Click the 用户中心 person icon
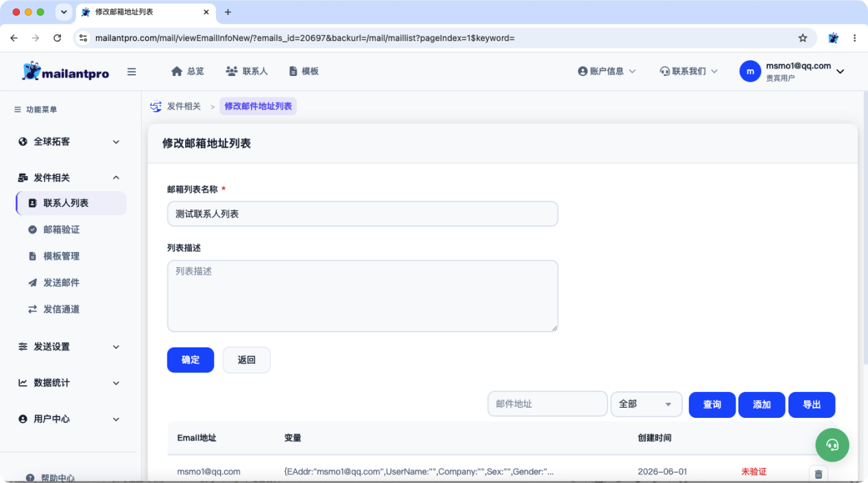This screenshot has height=483, width=868. (23, 419)
